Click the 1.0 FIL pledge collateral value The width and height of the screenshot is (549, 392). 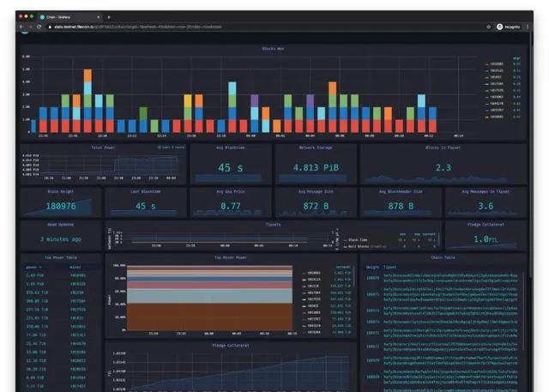pyautogui.click(x=486, y=239)
